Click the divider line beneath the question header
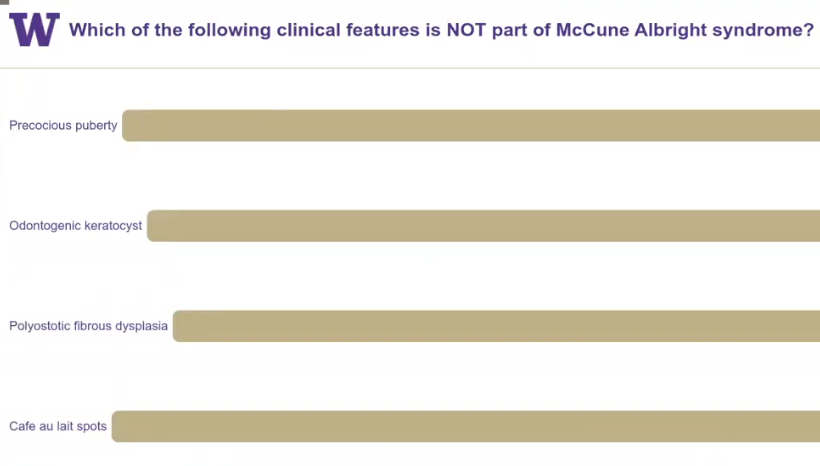Screen dimensions: 820x466 [410, 68]
